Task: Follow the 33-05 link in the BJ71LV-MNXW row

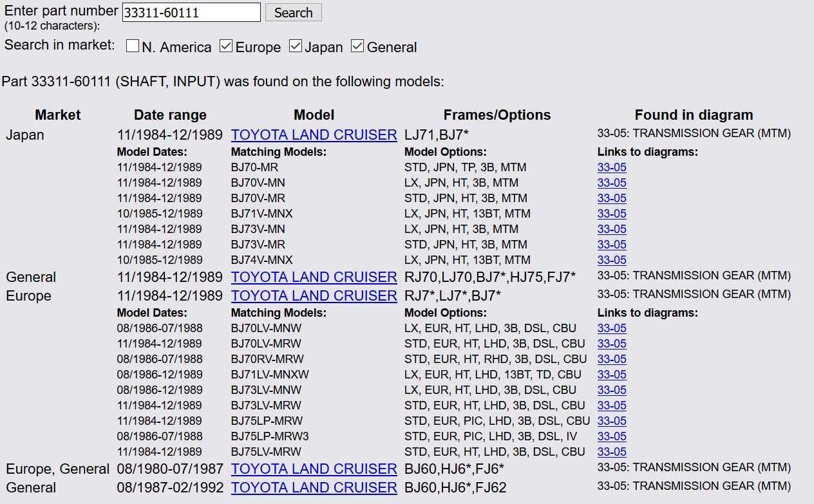Action: click(612, 375)
